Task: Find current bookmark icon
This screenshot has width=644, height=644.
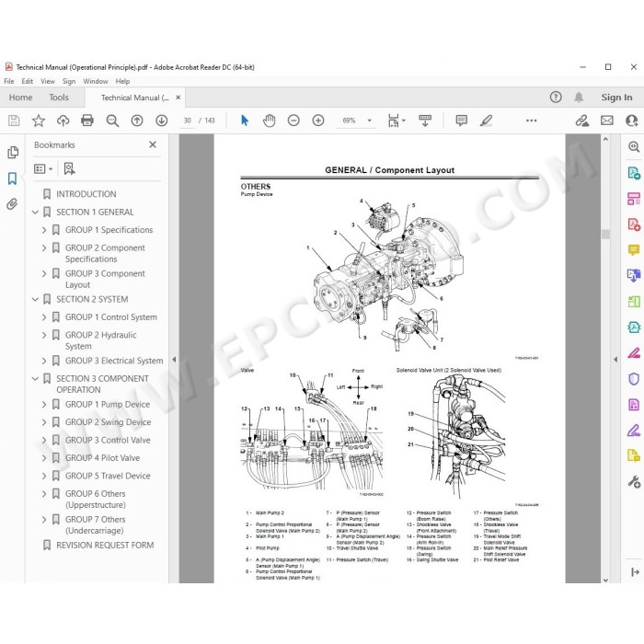Action: (x=69, y=168)
